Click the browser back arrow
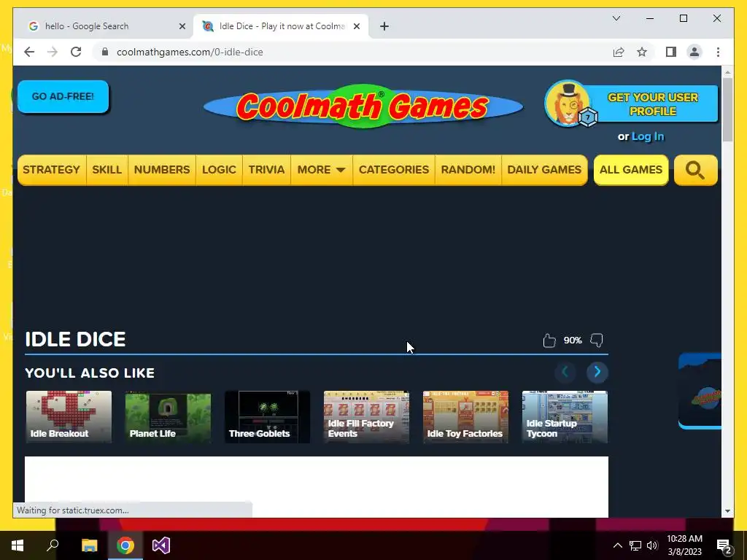Screen dimensions: 747x560 (29, 52)
